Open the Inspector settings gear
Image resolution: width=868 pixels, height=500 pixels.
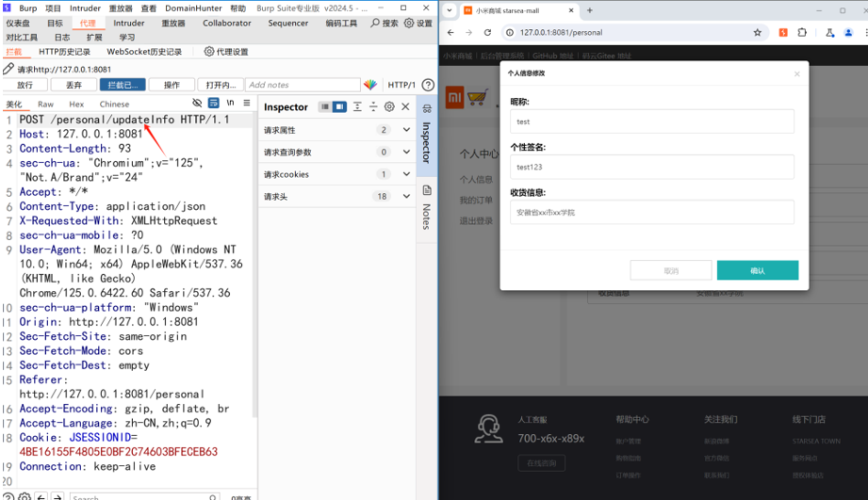point(389,107)
